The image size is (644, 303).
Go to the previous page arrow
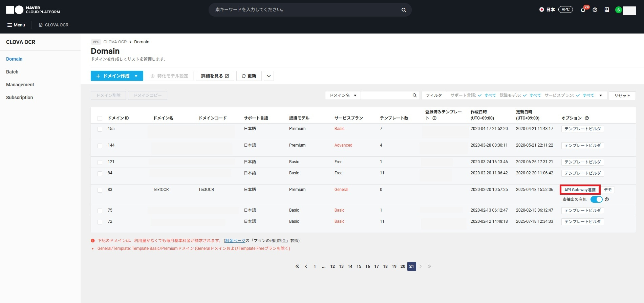[306, 266]
